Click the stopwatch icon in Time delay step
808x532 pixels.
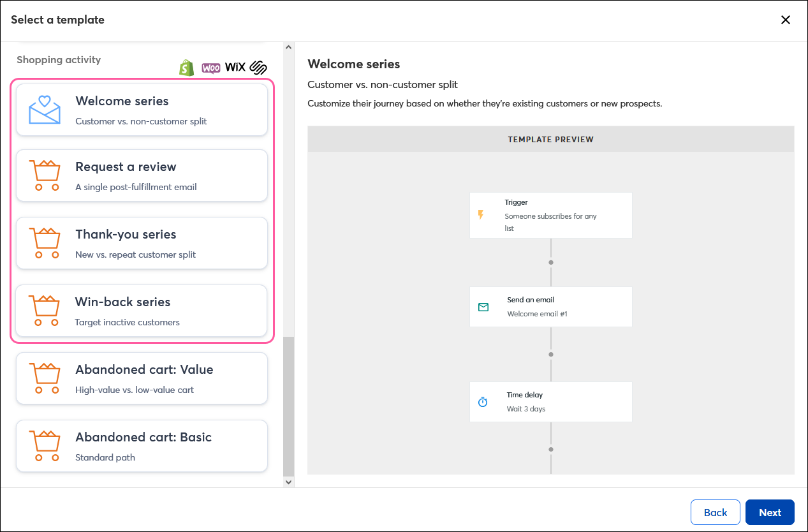[483, 402]
